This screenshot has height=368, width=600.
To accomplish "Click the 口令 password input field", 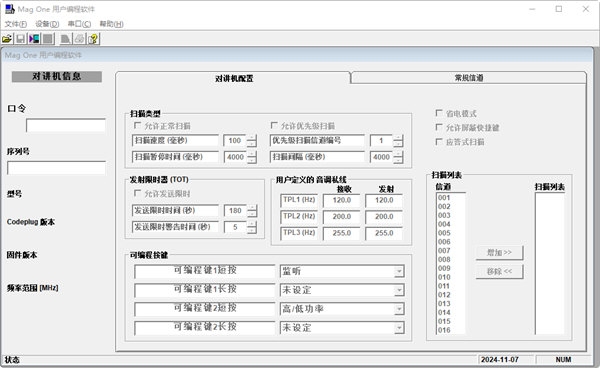I will pos(66,125).
